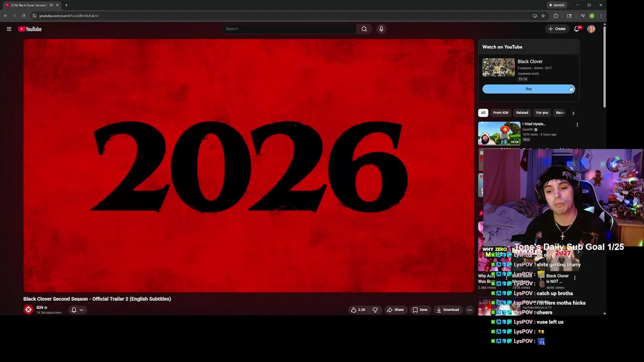Toggle the subscription notification bell
Screen dimensions: 644x362
77,310
